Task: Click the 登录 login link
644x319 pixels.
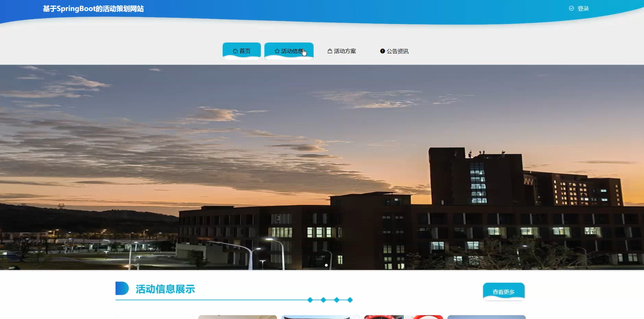Action: [x=583, y=9]
